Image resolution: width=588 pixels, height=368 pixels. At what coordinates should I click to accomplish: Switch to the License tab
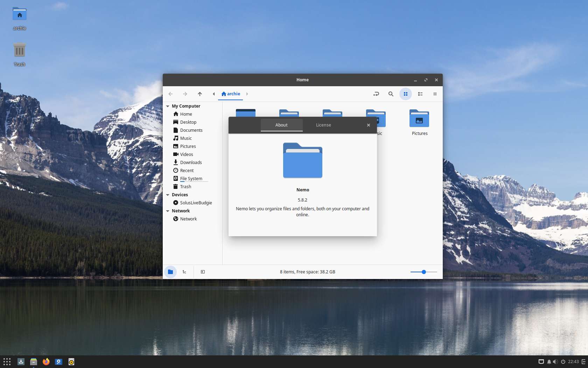pyautogui.click(x=323, y=125)
